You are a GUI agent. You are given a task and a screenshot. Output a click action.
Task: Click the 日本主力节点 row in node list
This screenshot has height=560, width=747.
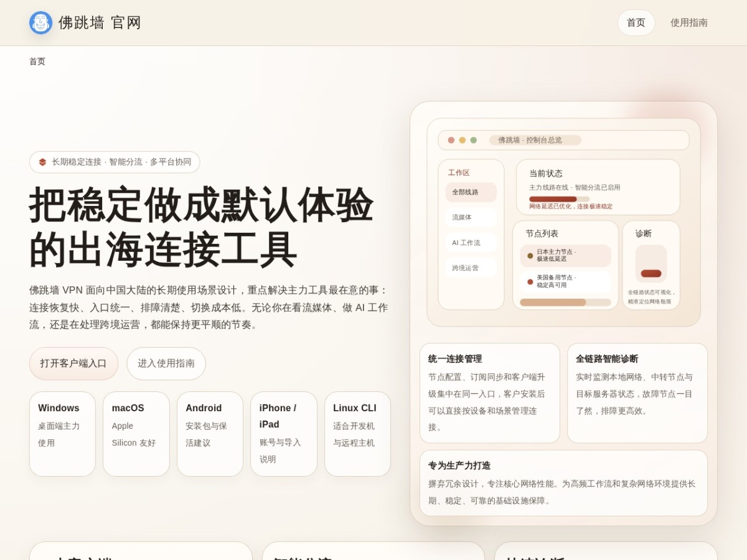point(566,256)
